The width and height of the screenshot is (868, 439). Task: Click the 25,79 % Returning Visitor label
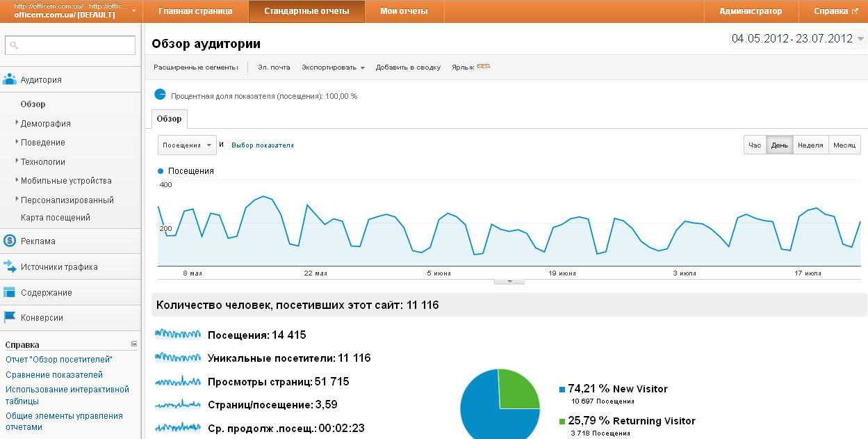pyautogui.click(x=632, y=420)
